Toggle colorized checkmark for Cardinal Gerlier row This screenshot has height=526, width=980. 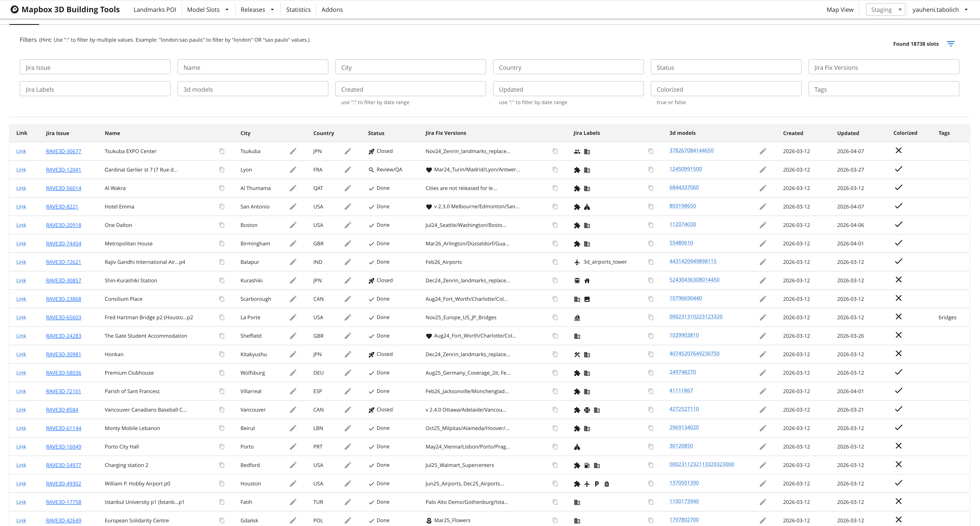[899, 169]
